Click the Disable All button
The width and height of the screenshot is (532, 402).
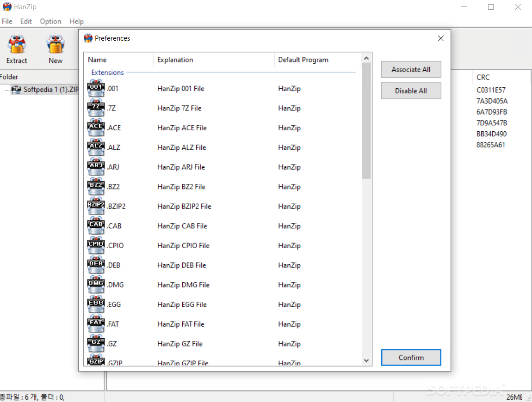[x=411, y=91]
